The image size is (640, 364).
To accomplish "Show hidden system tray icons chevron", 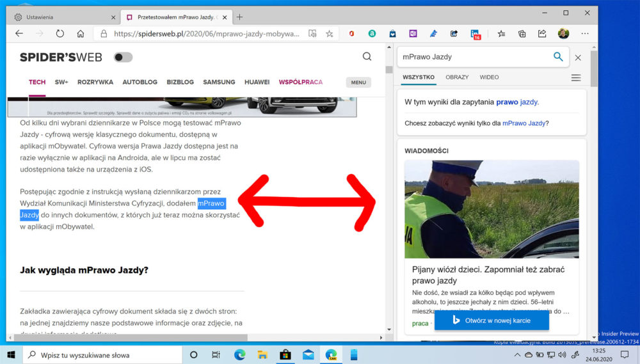I will (517, 355).
